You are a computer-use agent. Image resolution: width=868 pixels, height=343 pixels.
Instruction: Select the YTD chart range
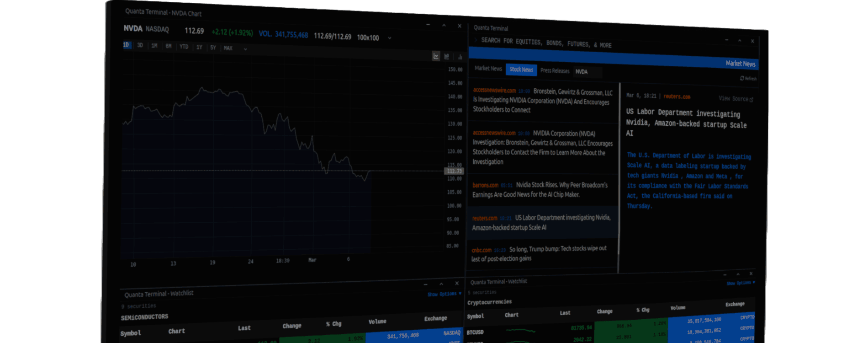click(184, 47)
